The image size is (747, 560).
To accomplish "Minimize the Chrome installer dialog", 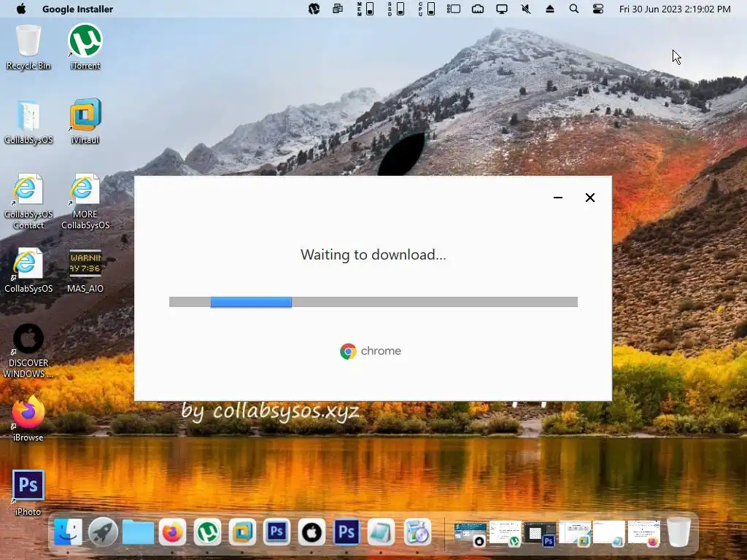I will [x=558, y=198].
